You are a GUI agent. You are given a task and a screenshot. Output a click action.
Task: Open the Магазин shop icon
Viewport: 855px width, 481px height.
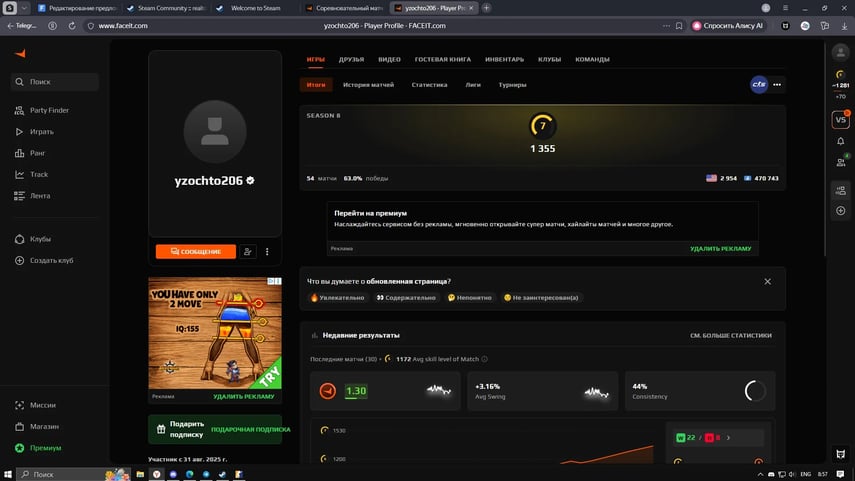click(20, 426)
